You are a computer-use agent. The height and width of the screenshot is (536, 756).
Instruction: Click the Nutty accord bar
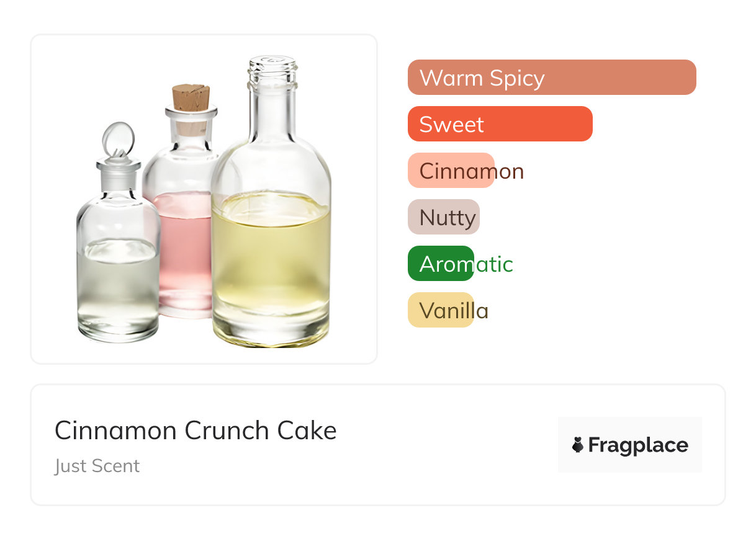(444, 217)
